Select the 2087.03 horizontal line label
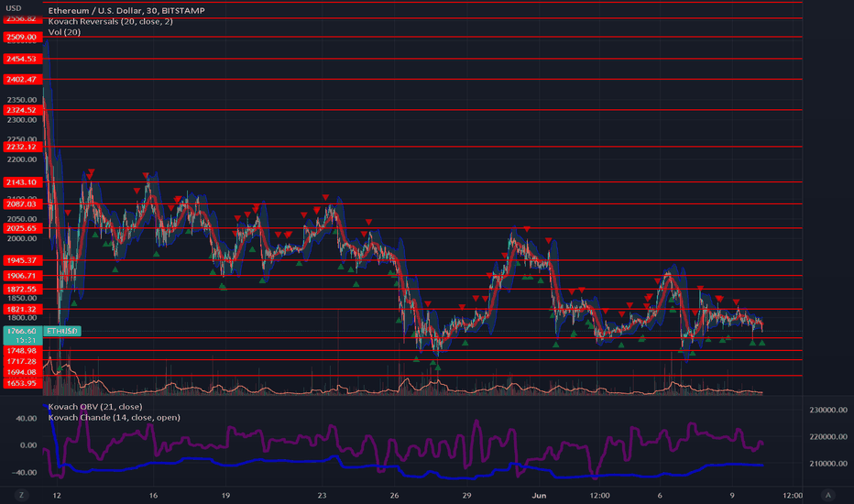The image size is (854, 504). point(23,203)
